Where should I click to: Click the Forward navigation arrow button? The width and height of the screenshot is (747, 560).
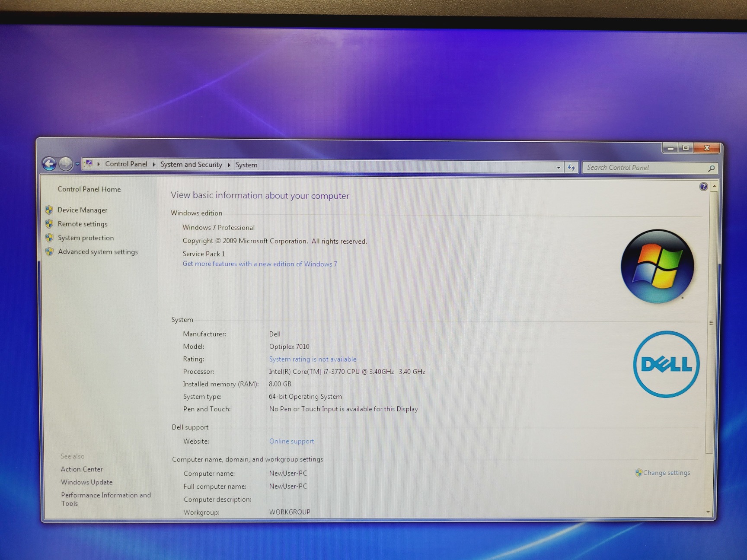(65, 164)
